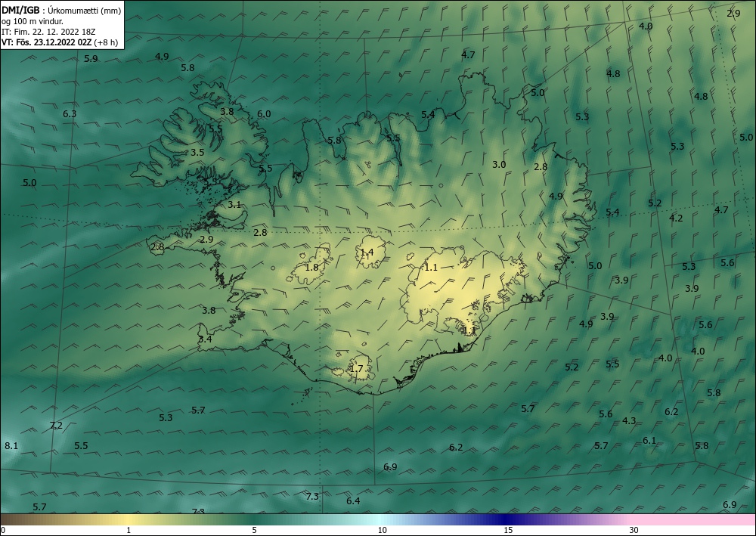This screenshot has width=756, height=536.
Task: Click the map value '6.4'
Action: point(353,500)
